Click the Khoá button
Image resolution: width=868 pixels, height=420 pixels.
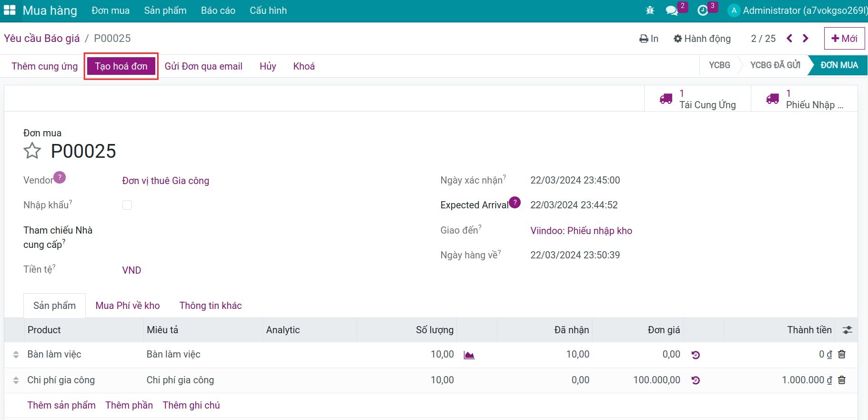[304, 66]
